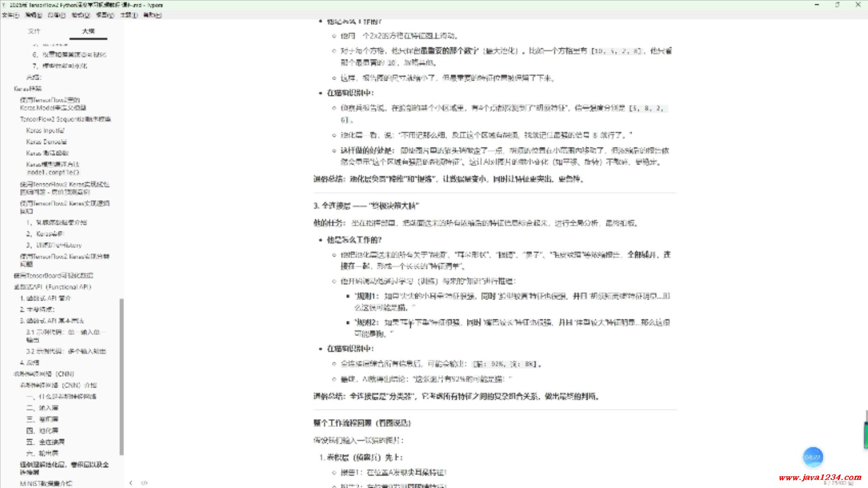This screenshot has height=488, width=868.
Task: Open outline item 四、池化层
Action: (x=42, y=430)
